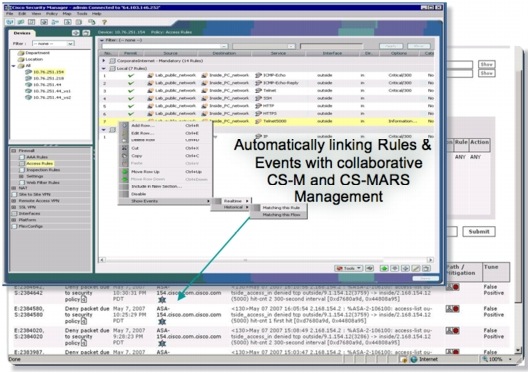Expand the Remote Access VPN group
Image resolution: width=530 pixels, height=373 pixels.
14,201
